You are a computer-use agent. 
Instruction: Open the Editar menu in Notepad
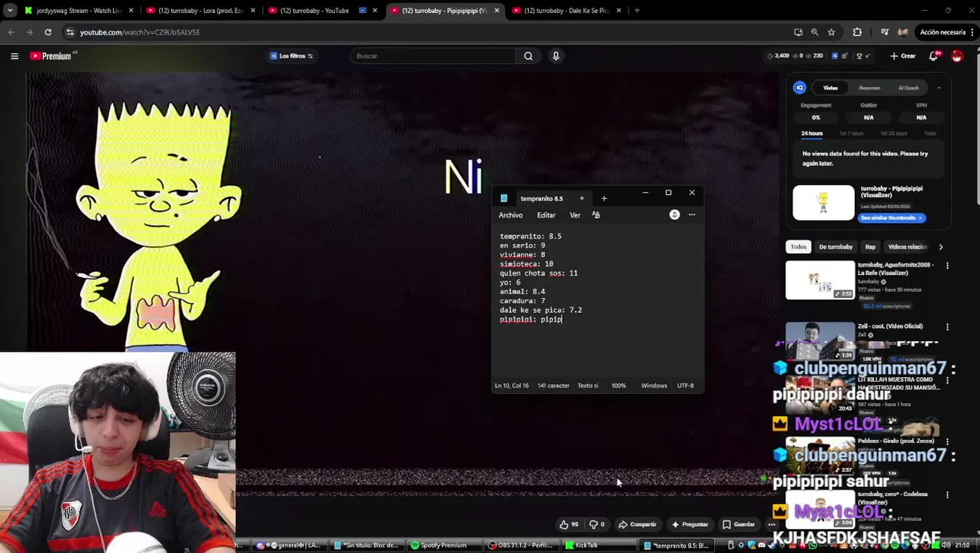[x=546, y=215]
